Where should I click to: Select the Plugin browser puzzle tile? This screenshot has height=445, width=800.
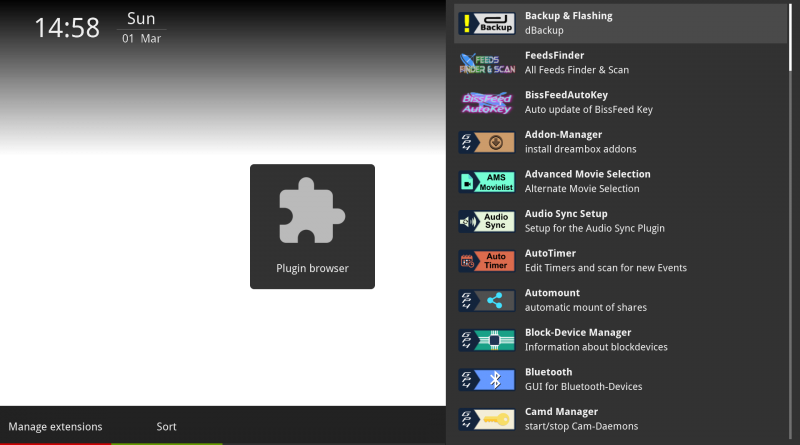[x=312, y=227]
